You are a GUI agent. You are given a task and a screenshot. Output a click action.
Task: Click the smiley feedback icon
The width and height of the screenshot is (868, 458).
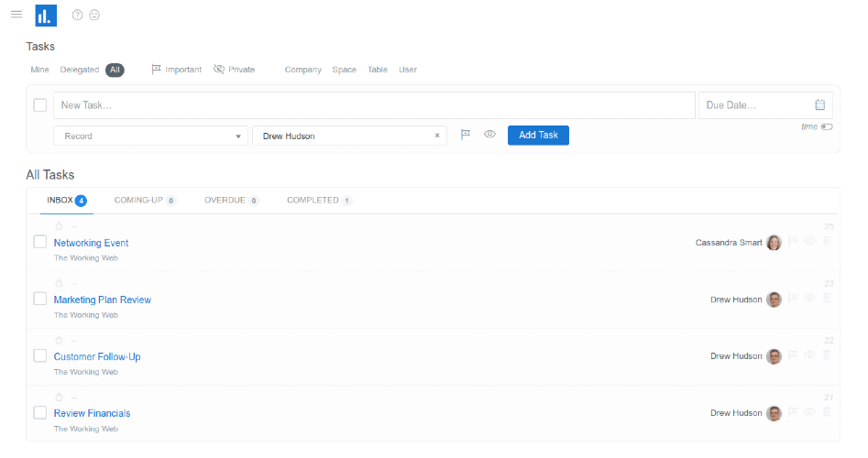pyautogui.click(x=94, y=15)
